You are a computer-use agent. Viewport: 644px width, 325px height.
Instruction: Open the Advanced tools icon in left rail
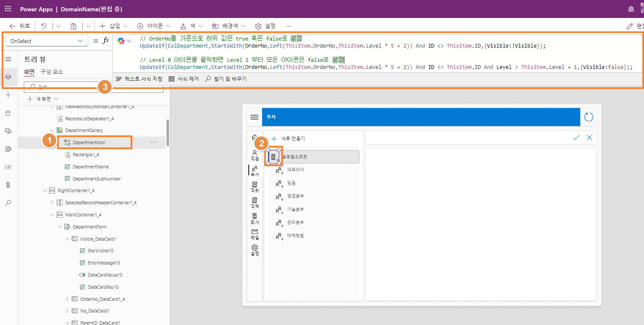pyautogui.click(x=8, y=185)
